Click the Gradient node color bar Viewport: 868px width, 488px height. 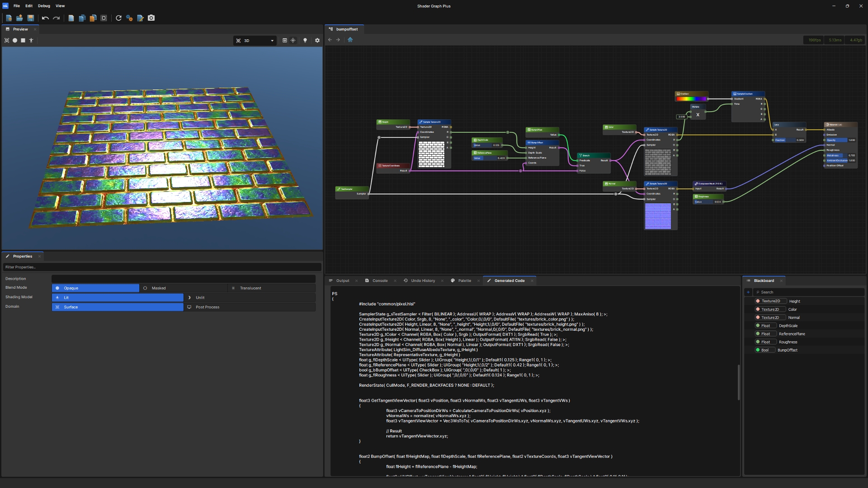click(691, 99)
